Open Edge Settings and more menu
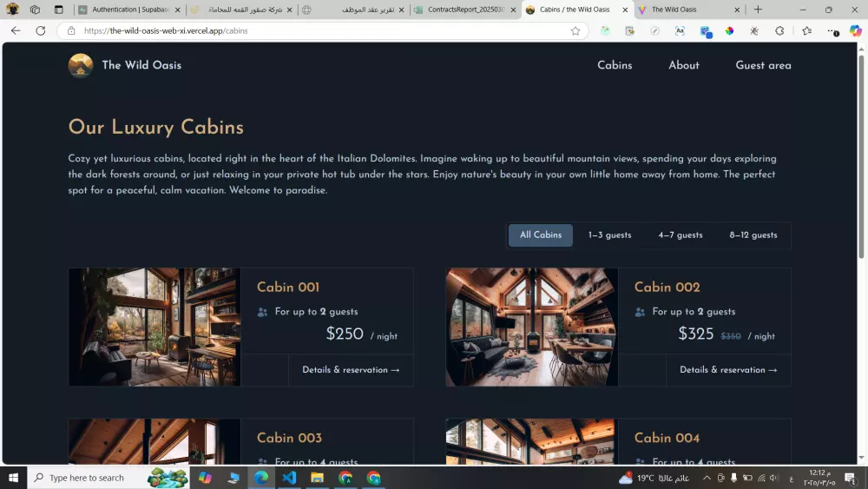The height and width of the screenshot is (489, 868). click(x=832, y=31)
